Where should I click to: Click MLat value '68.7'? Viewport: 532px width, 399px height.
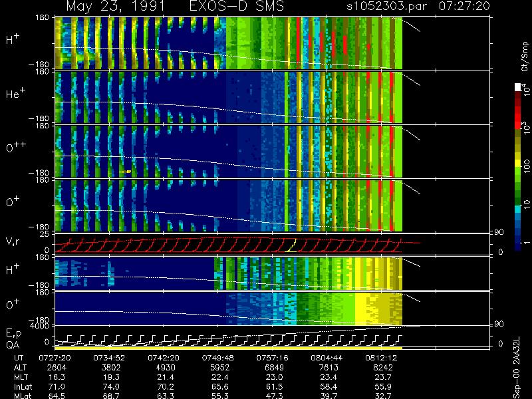[x=111, y=396]
